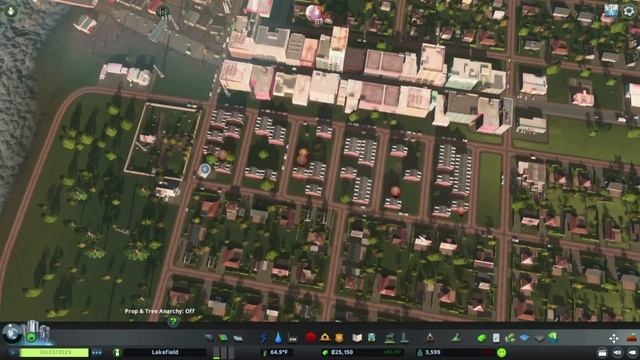Click the blue water drop map marker
The height and width of the screenshot is (360, 640).
(204, 169)
